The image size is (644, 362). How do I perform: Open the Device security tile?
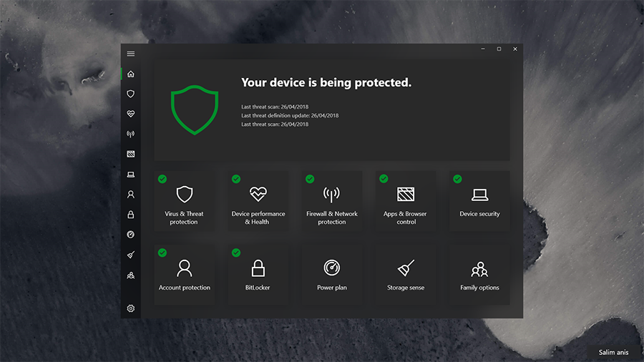click(479, 201)
